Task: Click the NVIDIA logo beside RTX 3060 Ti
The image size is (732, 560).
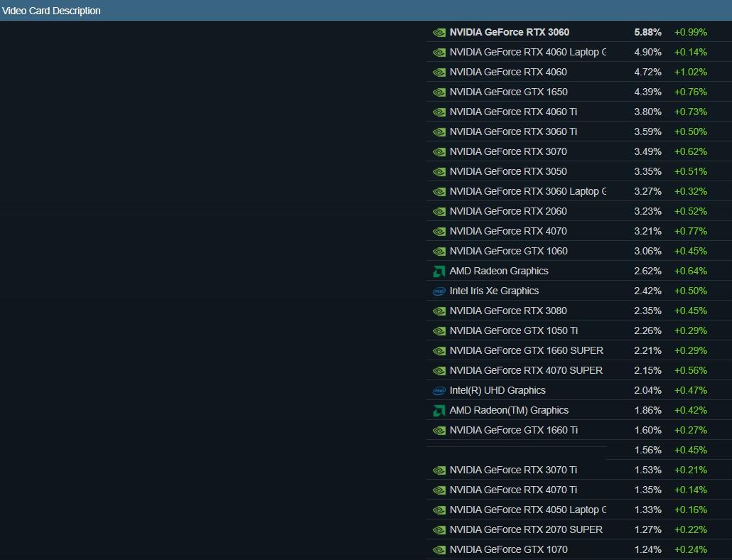Action: point(438,132)
